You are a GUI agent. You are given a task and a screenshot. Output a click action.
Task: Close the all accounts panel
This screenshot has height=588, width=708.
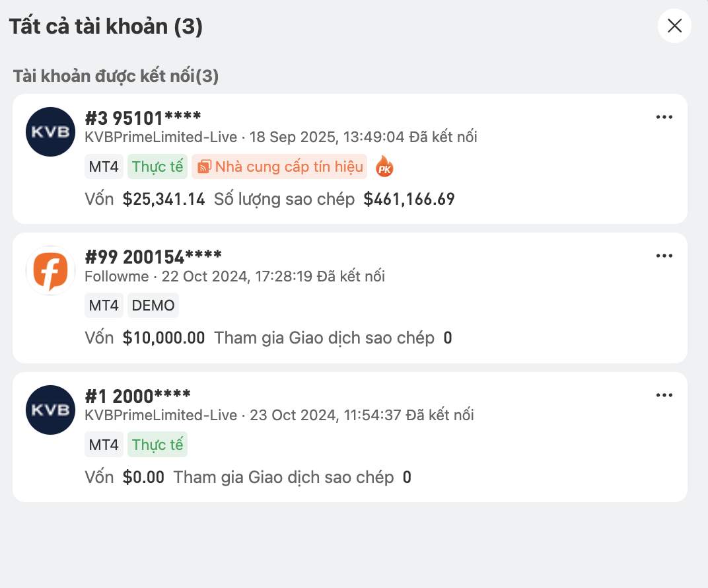(674, 26)
